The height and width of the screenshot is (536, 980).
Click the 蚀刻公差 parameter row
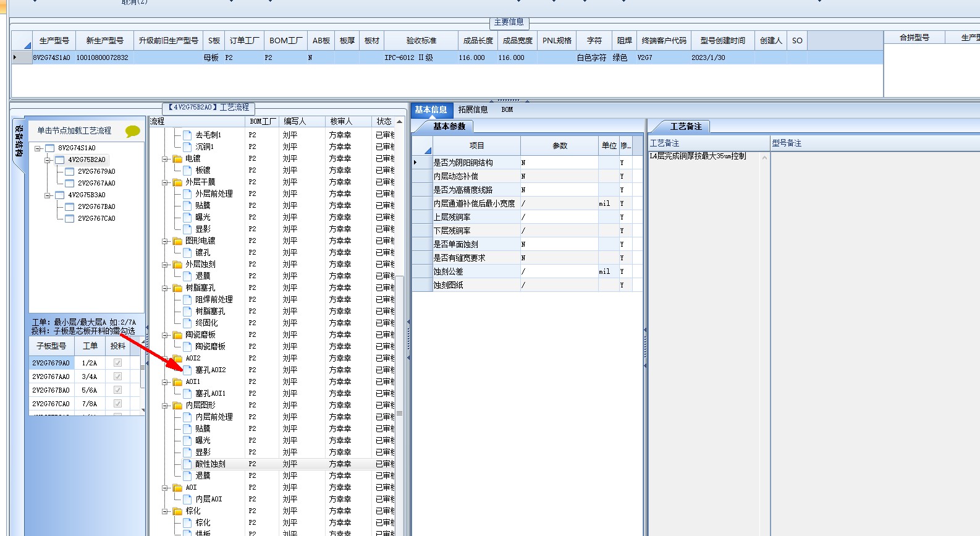click(527, 271)
